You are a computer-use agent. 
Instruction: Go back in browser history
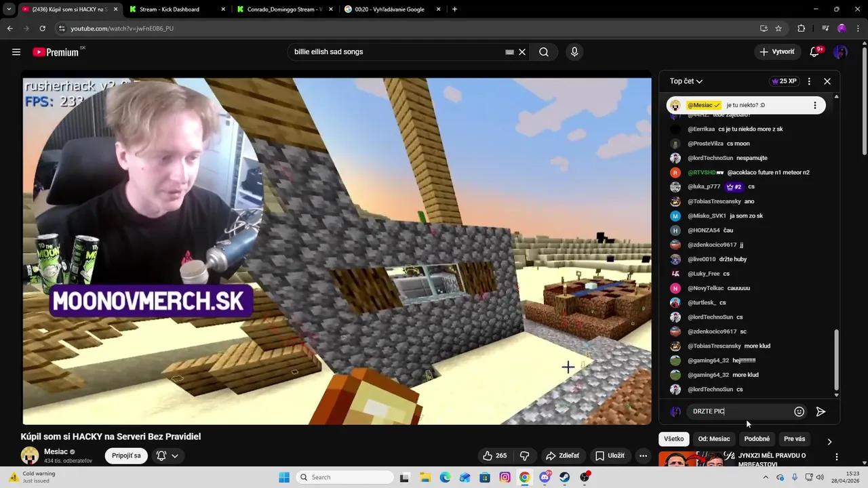9,28
